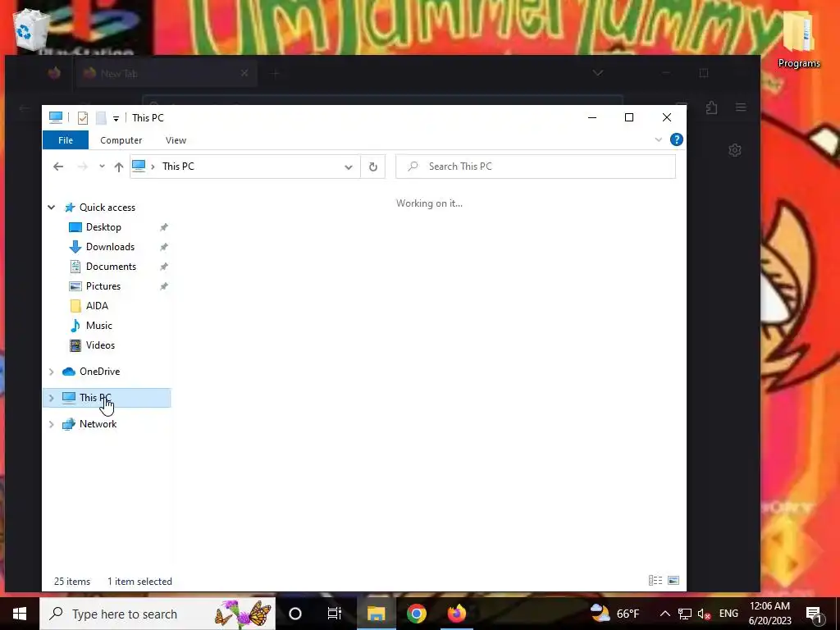Click the Back navigation arrow
Screen dimensions: 840x630
click(58, 167)
